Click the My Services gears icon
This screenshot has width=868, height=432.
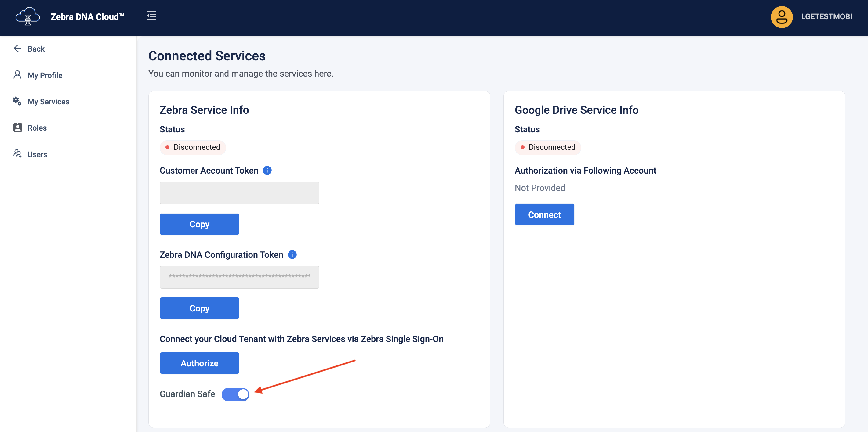(17, 101)
